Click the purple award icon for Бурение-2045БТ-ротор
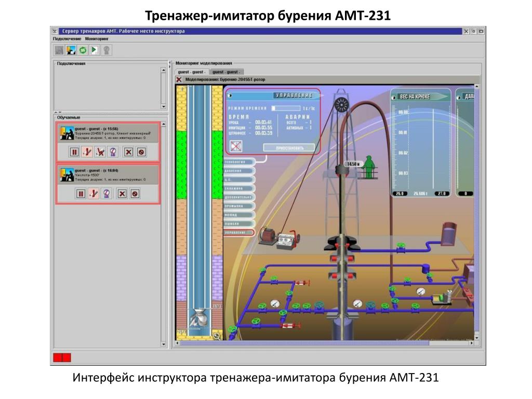The image size is (532, 399). [113, 152]
